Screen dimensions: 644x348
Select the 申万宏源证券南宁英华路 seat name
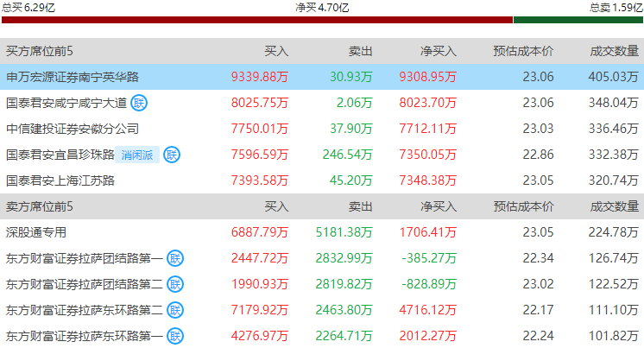click(x=73, y=77)
